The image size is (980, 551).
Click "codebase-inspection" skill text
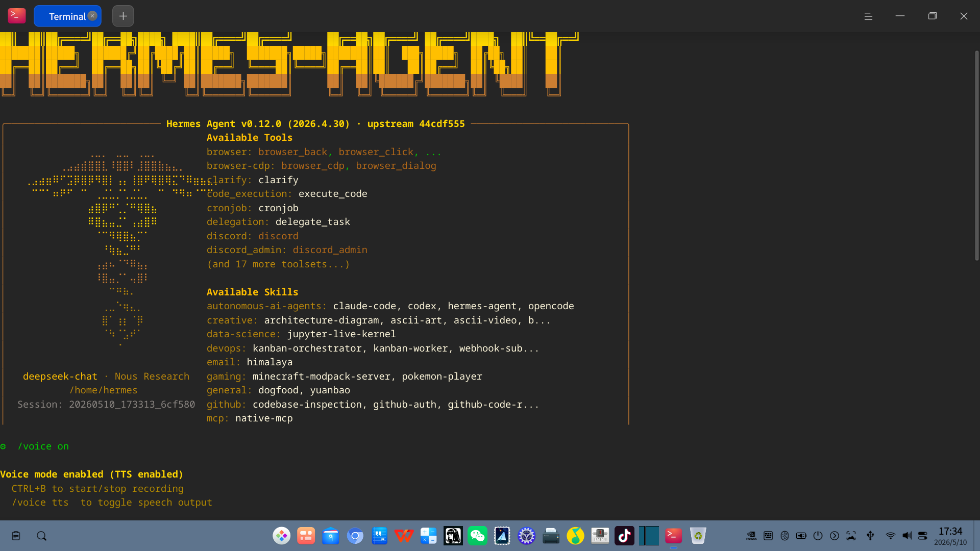pyautogui.click(x=307, y=405)
